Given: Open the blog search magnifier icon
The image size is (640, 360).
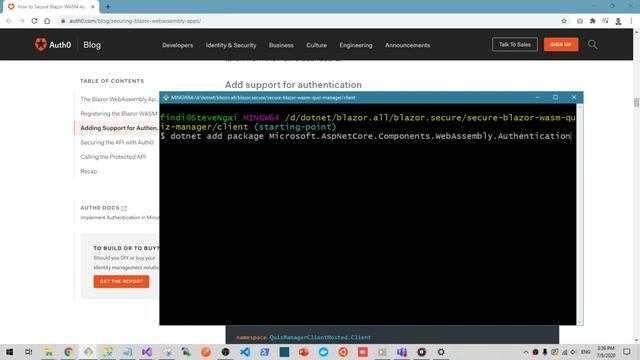Looking at the screenshot, I should tap(593, 45).
